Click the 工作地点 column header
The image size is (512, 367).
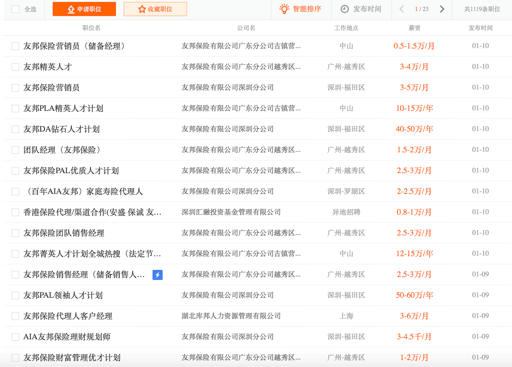346,28
